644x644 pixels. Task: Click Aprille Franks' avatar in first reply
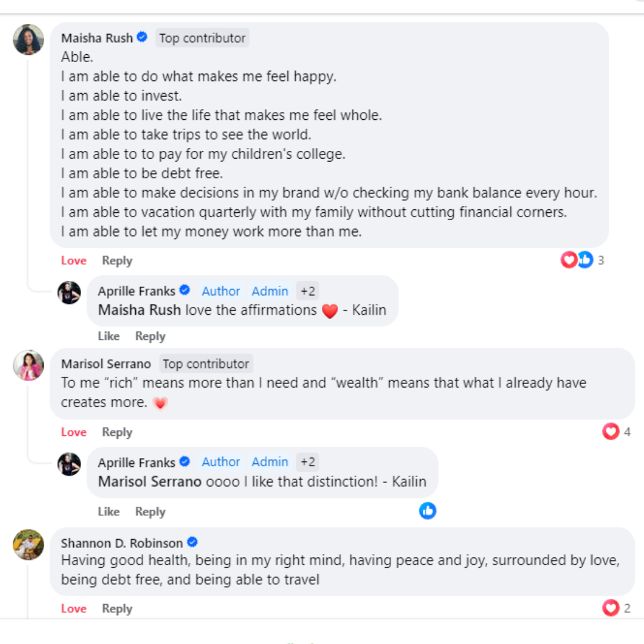pos(69,292)
